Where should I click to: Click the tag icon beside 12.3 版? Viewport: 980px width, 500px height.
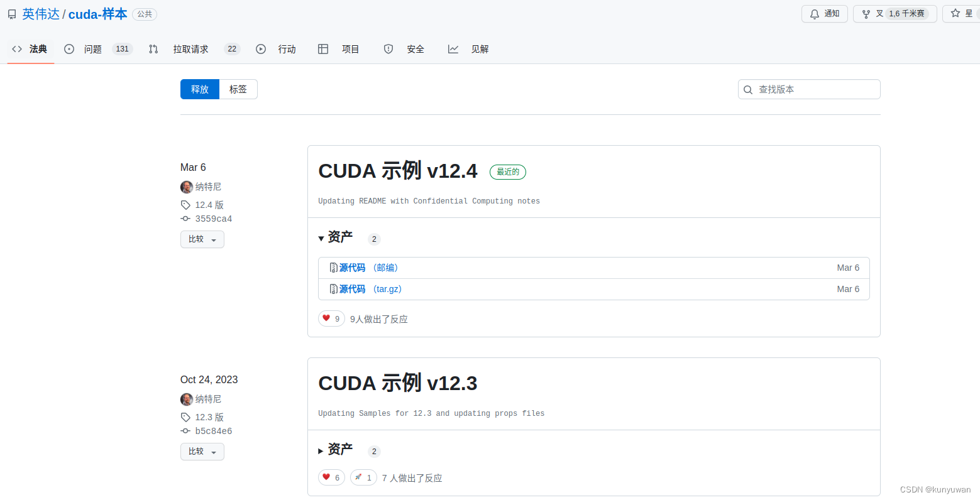[185, 417]
